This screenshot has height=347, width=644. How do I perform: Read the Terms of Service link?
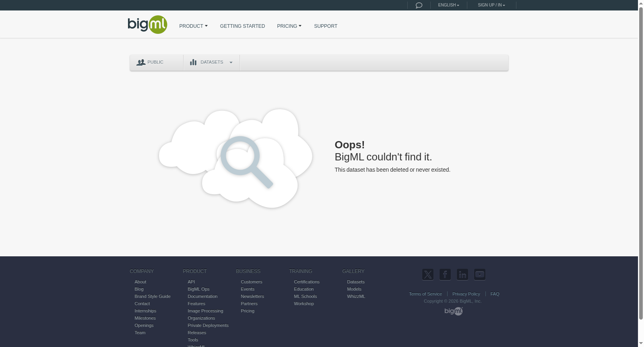425,294
